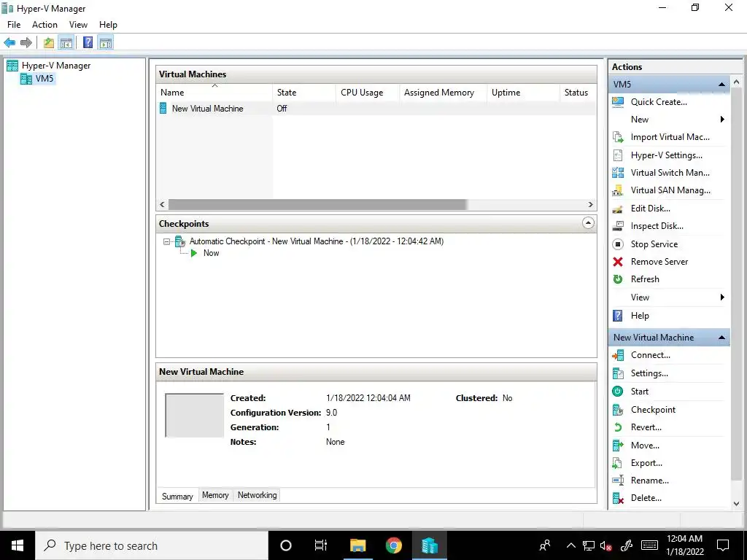Collapse the Checkpoints panel

(589, 223)
